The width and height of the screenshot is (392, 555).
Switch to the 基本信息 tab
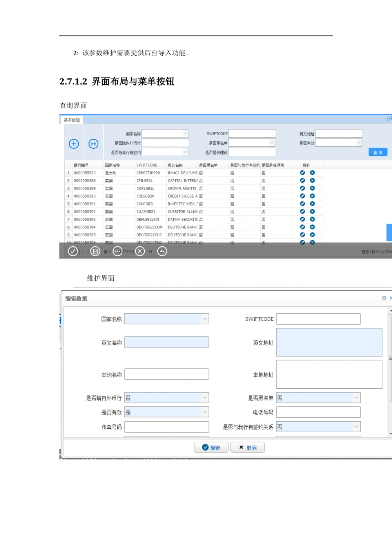click(72, 120)
